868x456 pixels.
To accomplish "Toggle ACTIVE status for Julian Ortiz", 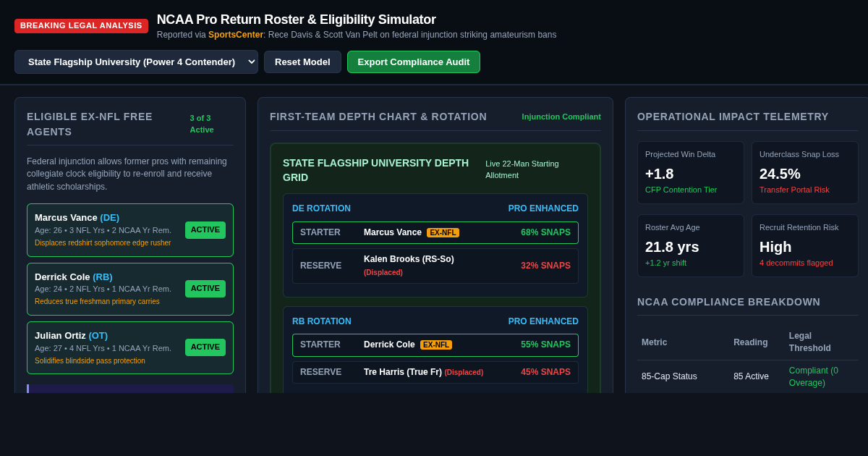I will tap(205, 347).
